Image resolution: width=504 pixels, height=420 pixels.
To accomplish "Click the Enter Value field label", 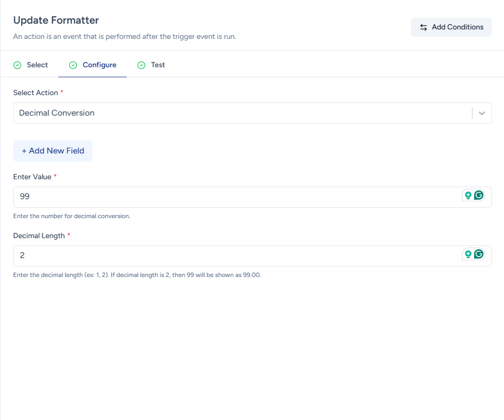I will 32,177.
